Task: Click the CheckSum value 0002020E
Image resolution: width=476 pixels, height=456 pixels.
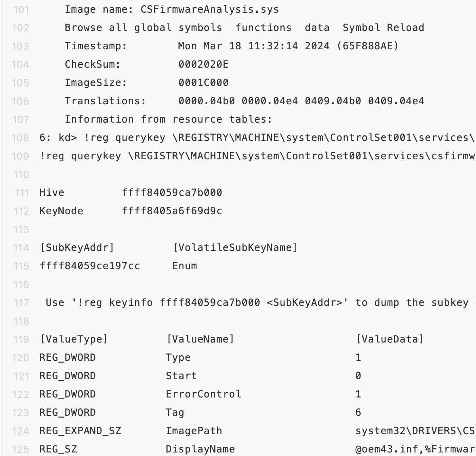Action: point(203,64)
